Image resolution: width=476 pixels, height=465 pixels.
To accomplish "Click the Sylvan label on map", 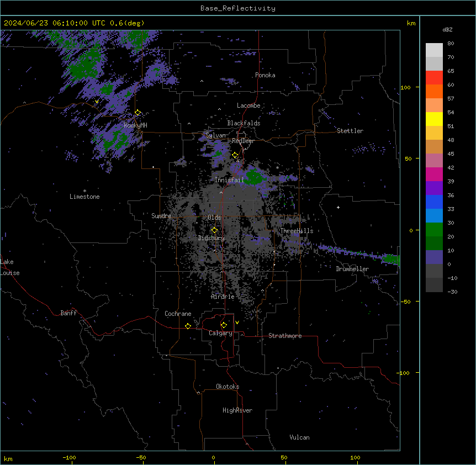I will (x=215, y=135).
